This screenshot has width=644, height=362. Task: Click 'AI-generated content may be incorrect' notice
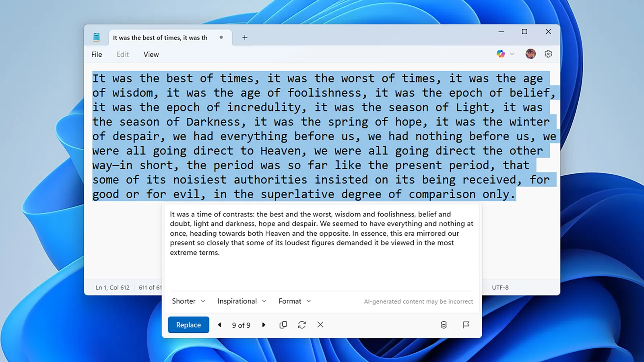click(419, 302)
